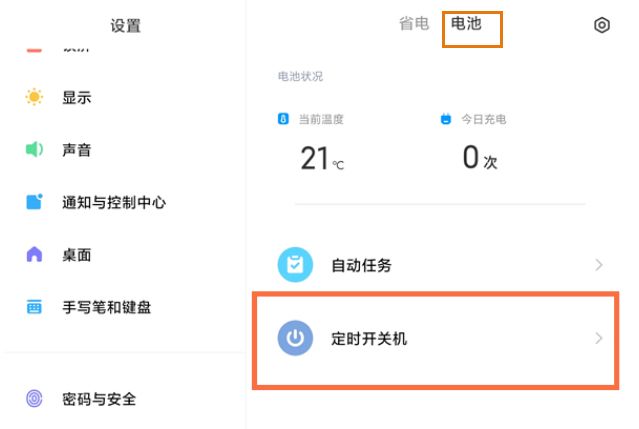Select the 电池 tab
This screenshot has width=639, height=429.
[467, 24]
